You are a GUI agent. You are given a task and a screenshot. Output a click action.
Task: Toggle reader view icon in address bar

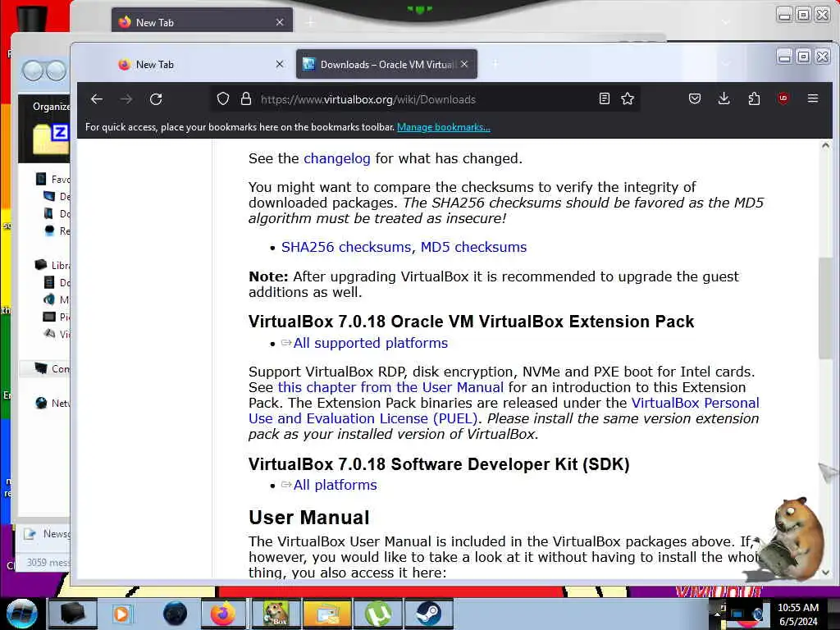605,98
